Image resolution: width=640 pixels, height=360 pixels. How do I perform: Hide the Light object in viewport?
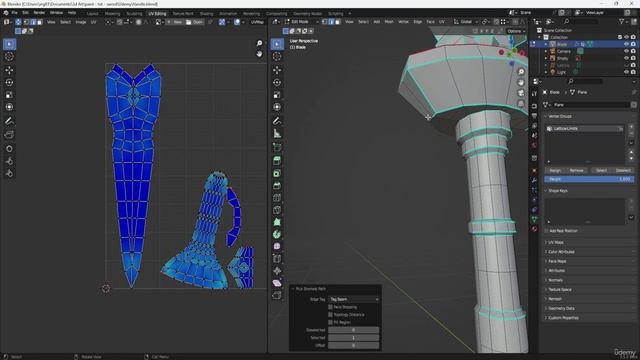pyautogui.click(x=626, y=72)
